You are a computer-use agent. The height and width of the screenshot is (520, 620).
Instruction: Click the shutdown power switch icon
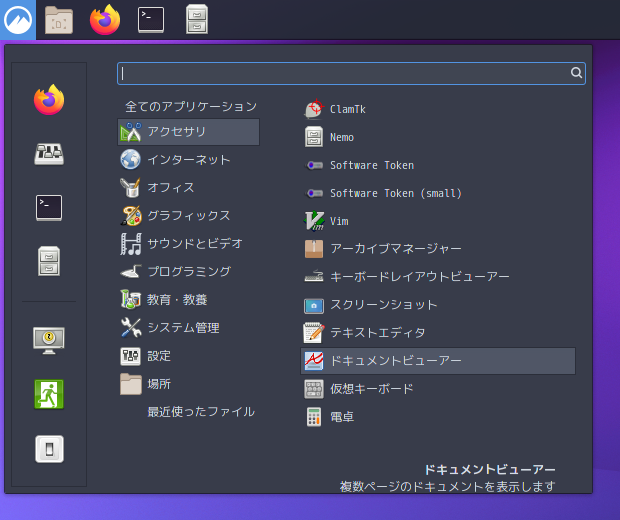coord(49,449)
